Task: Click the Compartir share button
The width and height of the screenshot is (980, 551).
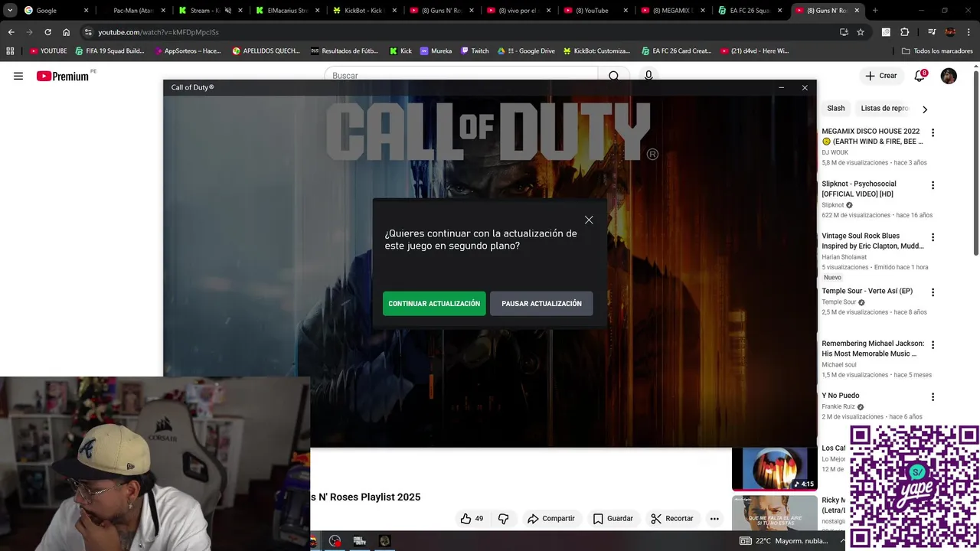Action: click(x=551, y=518)
